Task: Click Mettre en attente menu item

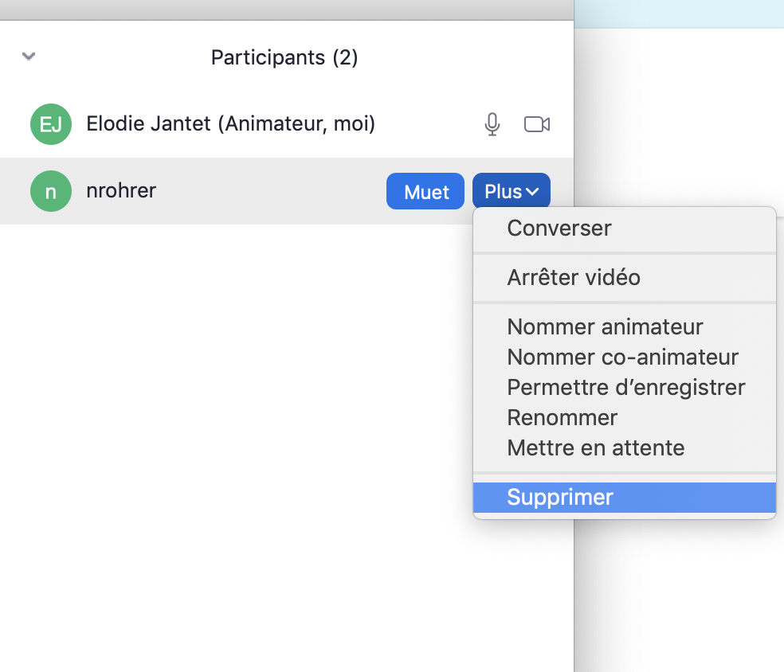Action: tap(595, 448)
